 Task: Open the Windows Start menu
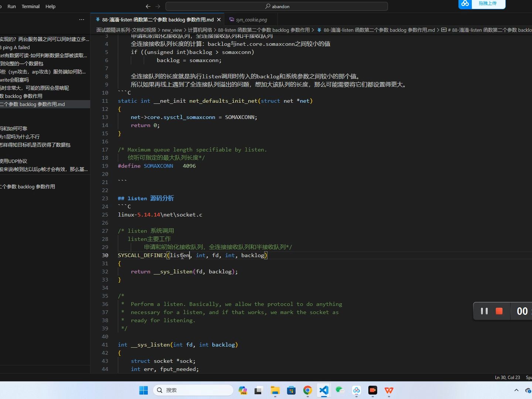point(143,390)
